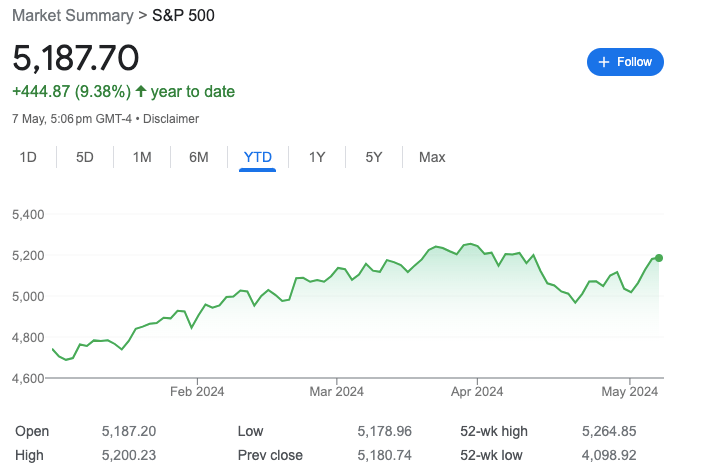Viewport: 701px width, 471px height.
Task: Click the Open label in stats table
Action: (32, 431)
